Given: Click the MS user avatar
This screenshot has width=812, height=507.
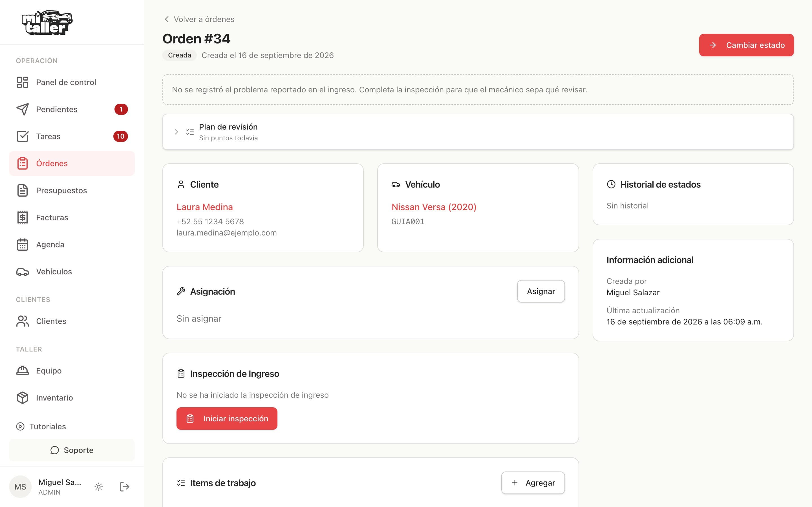Looking at the screenshot, I should pos(20,486).
